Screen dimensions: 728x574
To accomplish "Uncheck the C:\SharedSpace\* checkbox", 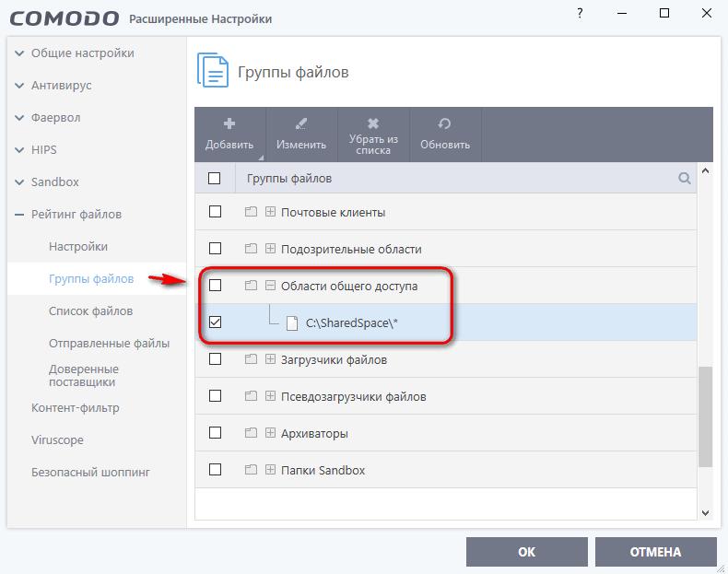I will tap(215, 323).
